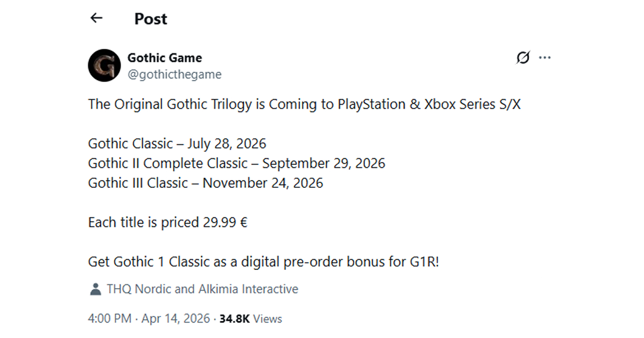
Task: Click the Gothic III Classic November line
Action: [206, 183]
